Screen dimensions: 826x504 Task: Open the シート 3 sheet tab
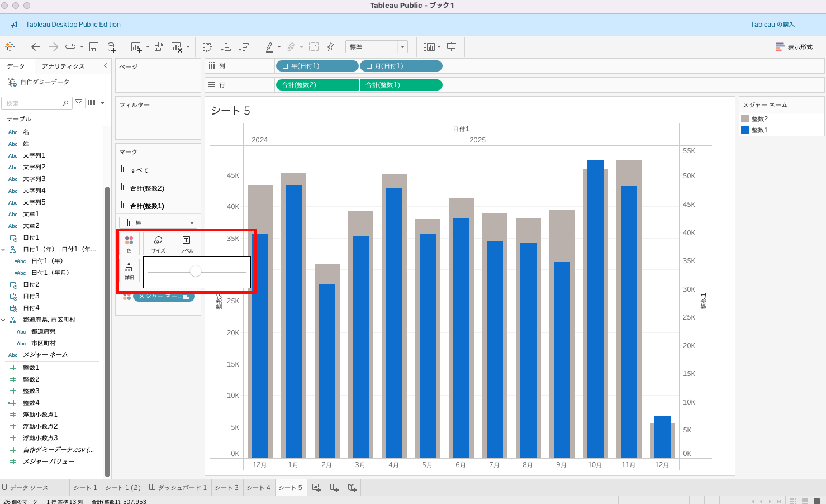(x=226, y=488)
